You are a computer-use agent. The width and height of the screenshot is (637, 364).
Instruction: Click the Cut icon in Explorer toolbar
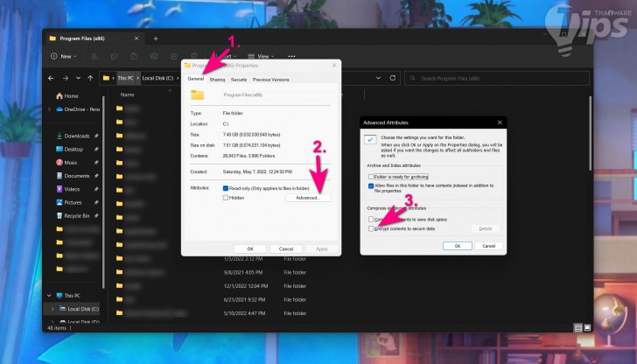coord(94,57)
